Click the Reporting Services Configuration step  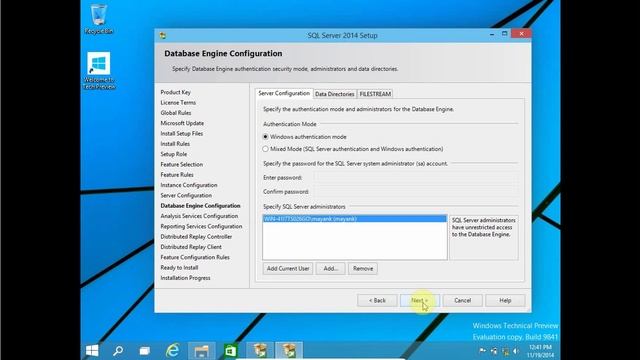[x=201, y=226]
